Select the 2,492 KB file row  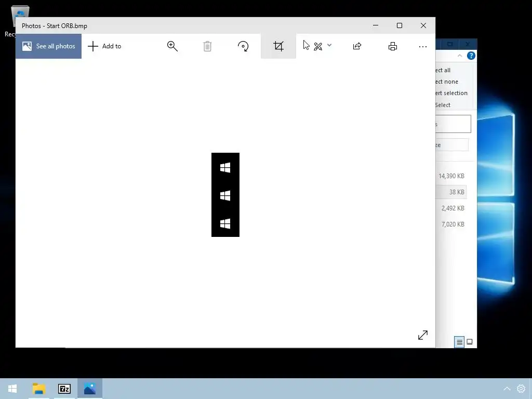click(x=451, y=208)
